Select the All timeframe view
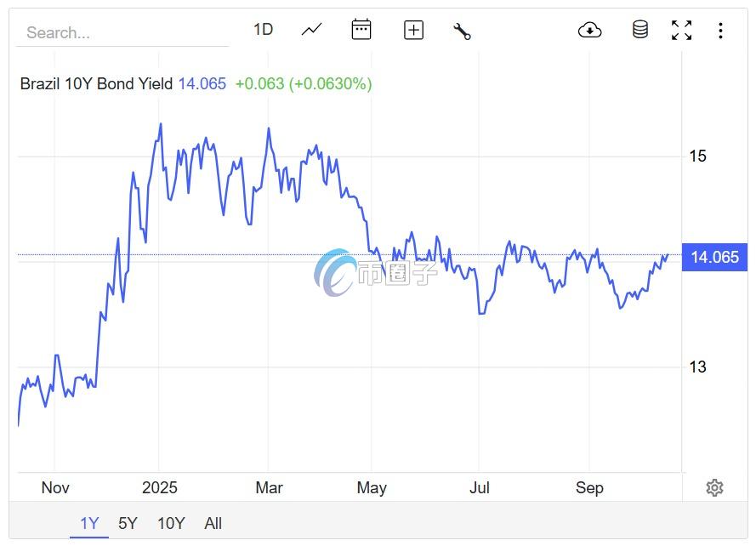This screenshot has height=546, width=756. tap(213, 523)
